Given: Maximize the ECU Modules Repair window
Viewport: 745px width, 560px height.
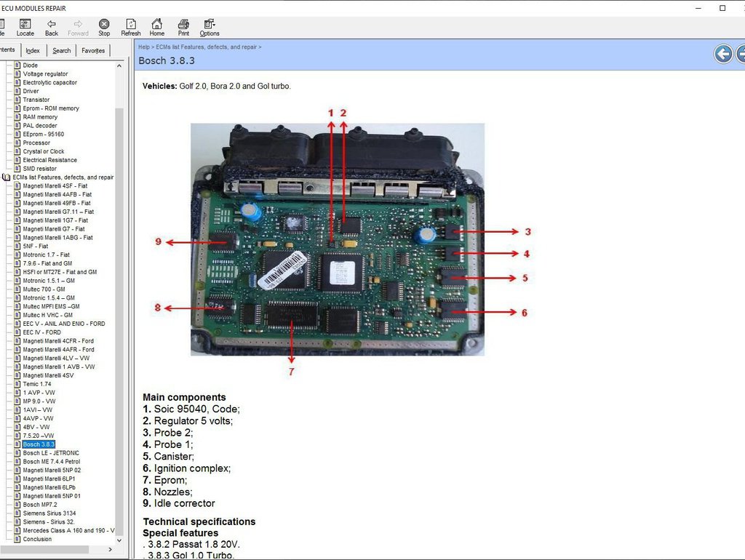Looking at the screenshot, I should [x=722, y=8].
